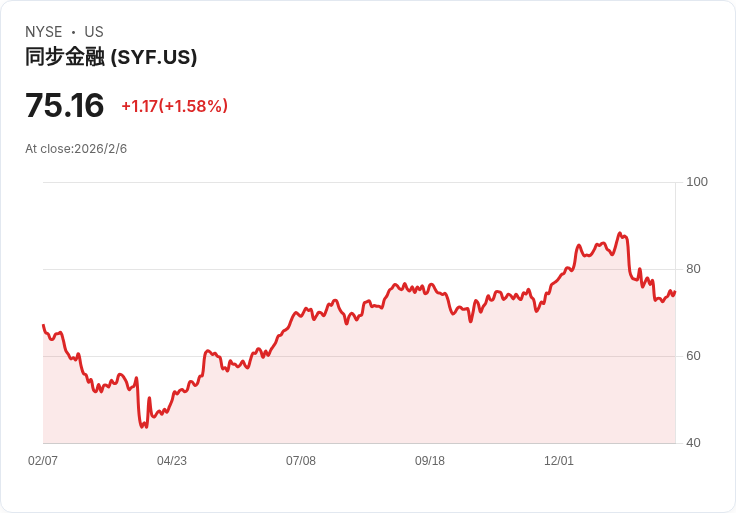Click the lowest trough of the price line
The width and height of the screenshot is (736, 513).
coord(142,427)
